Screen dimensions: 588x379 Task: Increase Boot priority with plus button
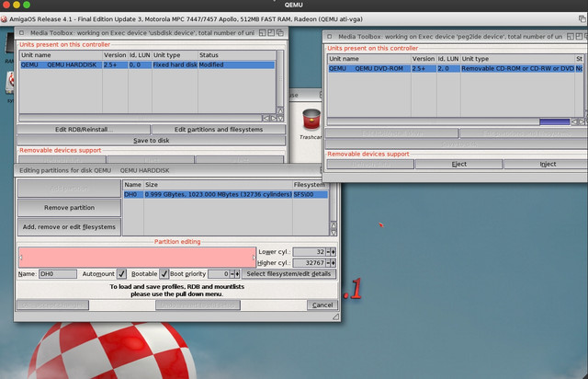(237, 274)
